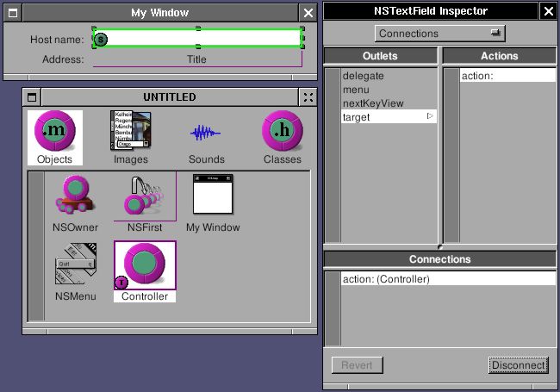
Task: Open the Sounds waveform icon
Action: (x=206, y=133)
